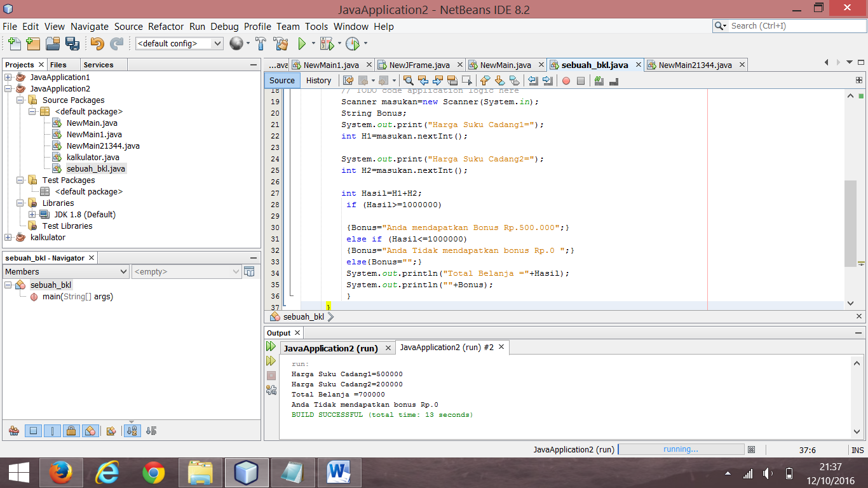Screen dimensions: 868x488
Task: Click the Debug Project icon
Action: 327,44
